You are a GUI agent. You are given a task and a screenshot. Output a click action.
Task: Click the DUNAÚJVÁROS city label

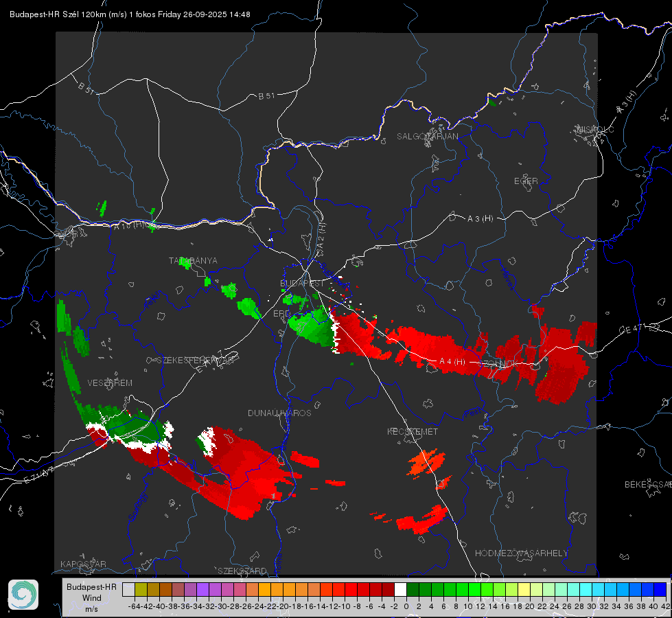[279, 413]
